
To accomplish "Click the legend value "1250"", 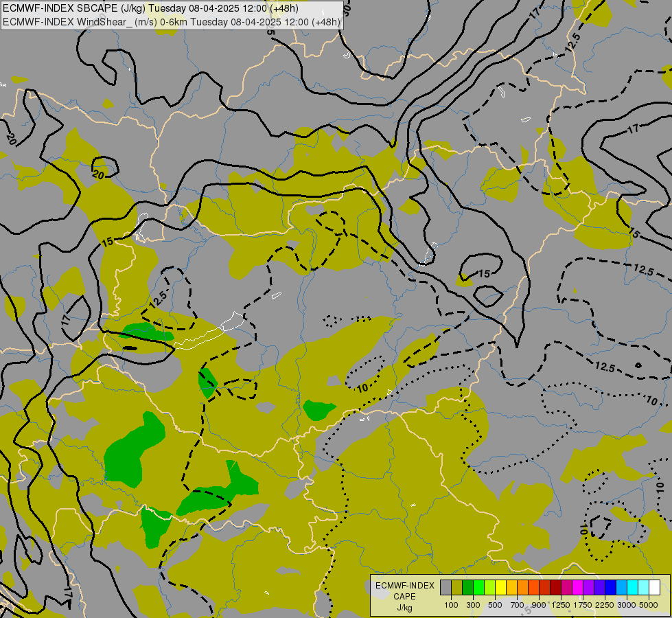I will [x=561, y=605].
